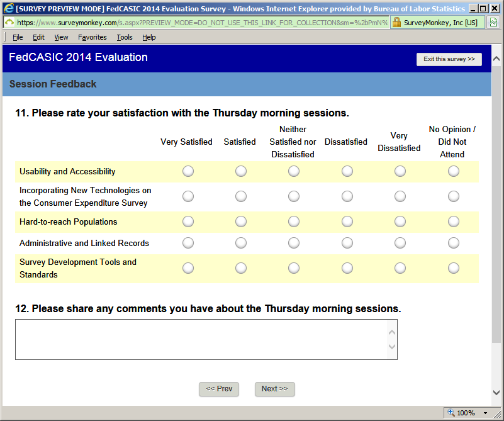
Task: Rate Consumer Expenditure Survey session Dissatisfied
Action: [x=347, y=196]
